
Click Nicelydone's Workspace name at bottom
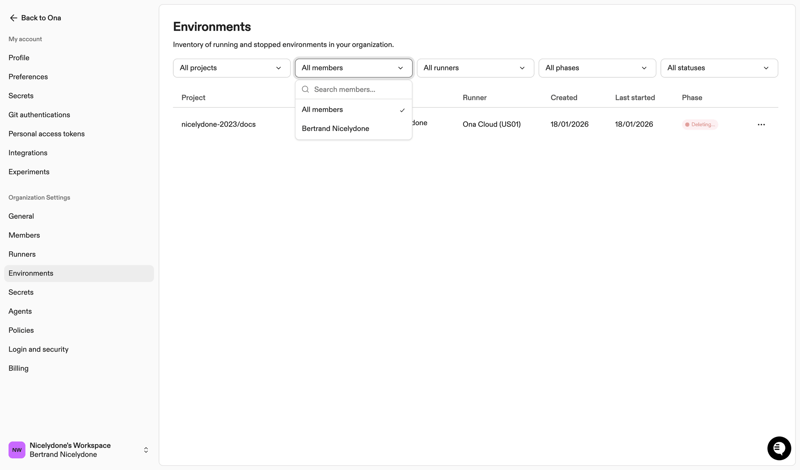click(x=70, y=446)
